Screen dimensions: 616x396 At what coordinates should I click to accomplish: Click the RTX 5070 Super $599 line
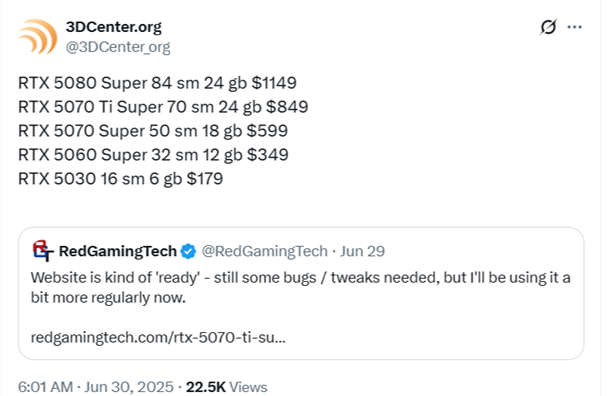click(153, 131)
